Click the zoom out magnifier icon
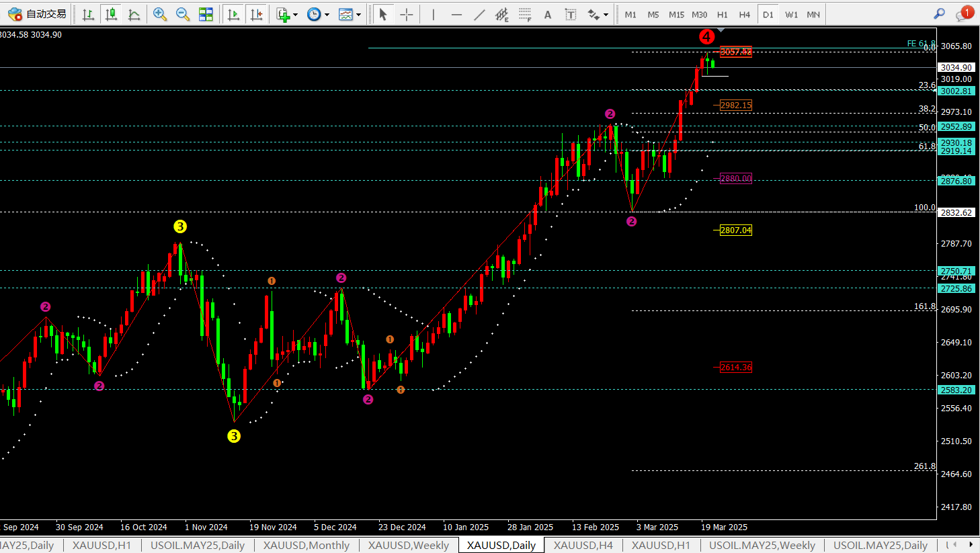 pos(182,14)
